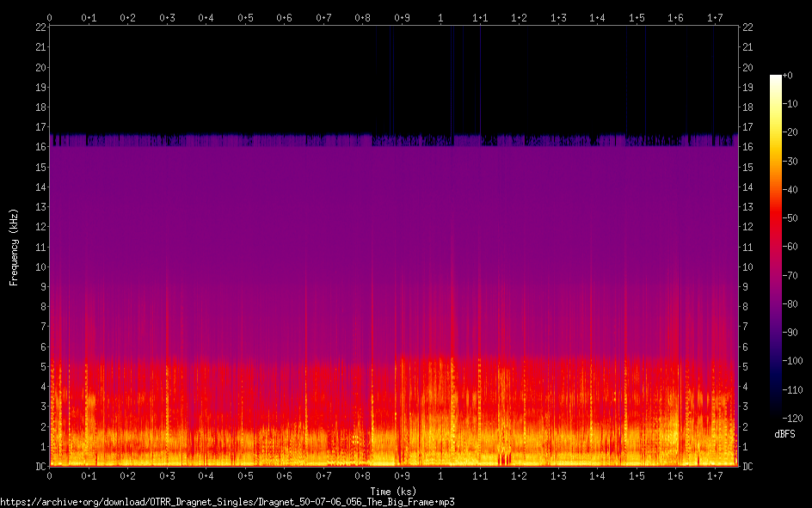Screen dimensions: 812x508
Task: Click the Time (ks) axis title
Action: 393,491
